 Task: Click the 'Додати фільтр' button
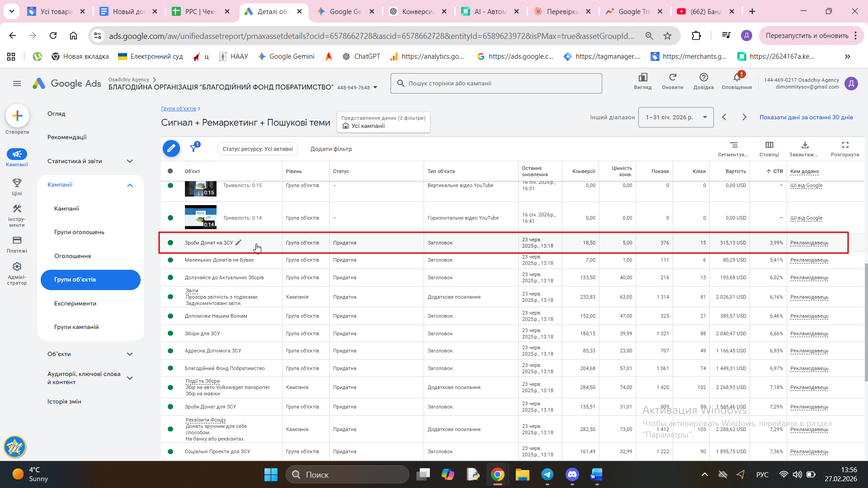(x=331, y=149)
